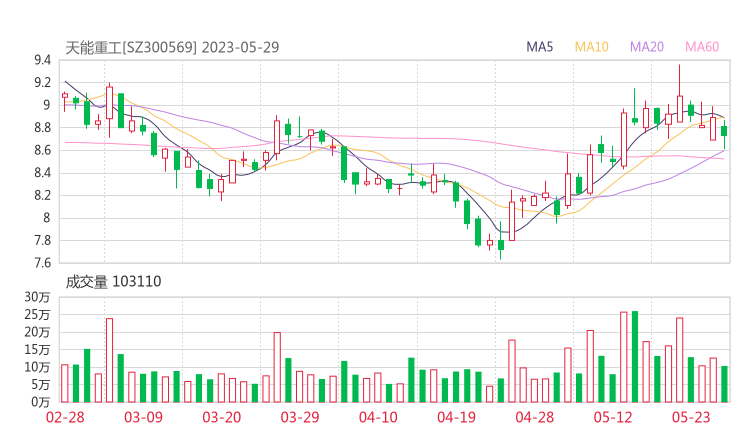Click the 8.6 price axis value
Viewport: 740px width, 440px height.
[x=42, y=151]
